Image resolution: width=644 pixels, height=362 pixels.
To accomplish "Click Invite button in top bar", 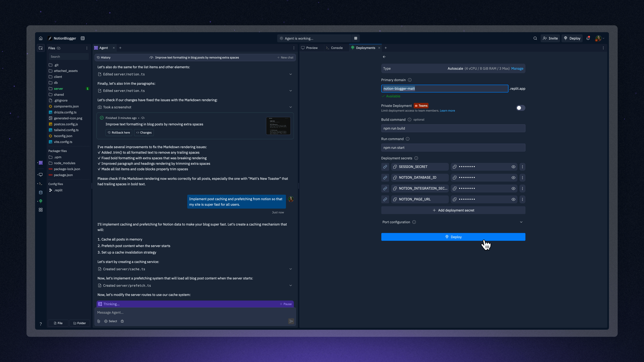I will (550, 38).
